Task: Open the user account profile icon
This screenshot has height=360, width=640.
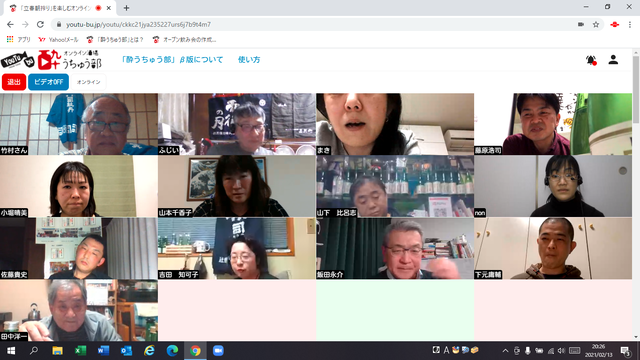Action: (x=613, y=60)
